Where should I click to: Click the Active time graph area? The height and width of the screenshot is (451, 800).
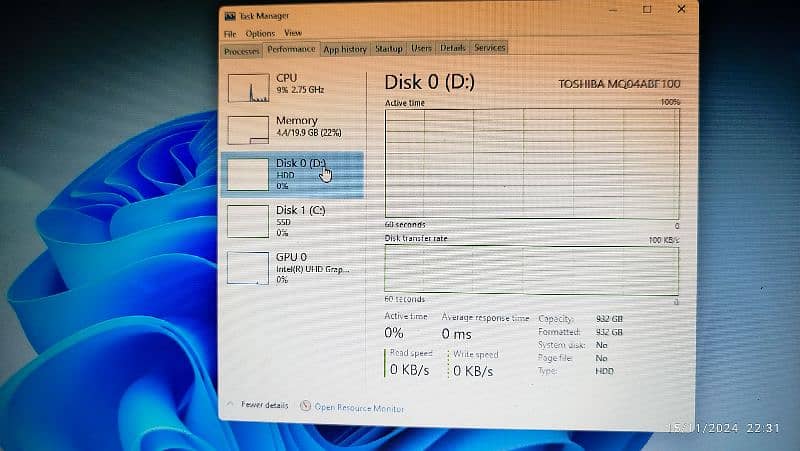click(x=530, y=163)
